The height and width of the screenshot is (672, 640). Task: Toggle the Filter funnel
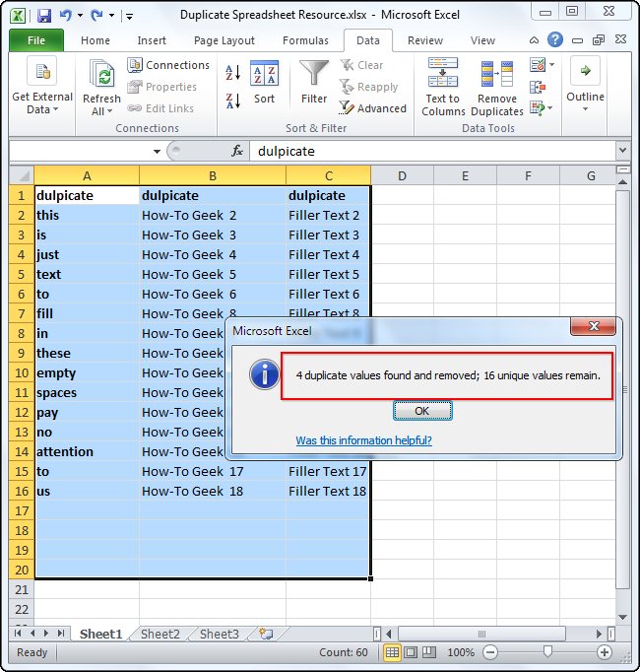(x=314, y=82)
